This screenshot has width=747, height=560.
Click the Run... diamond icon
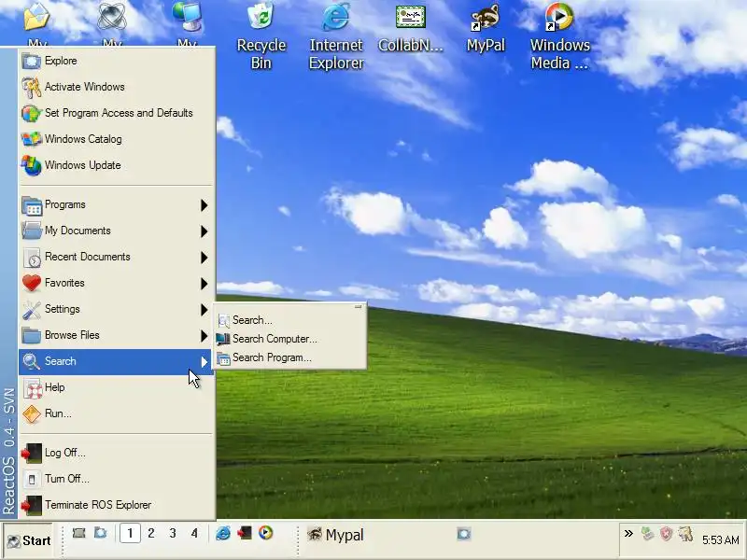tap(32, 413)
